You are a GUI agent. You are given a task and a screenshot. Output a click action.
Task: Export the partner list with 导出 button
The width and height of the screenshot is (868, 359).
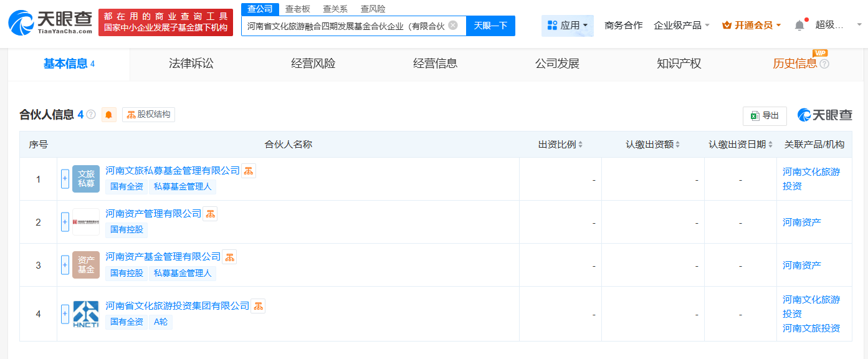click(765, 116)
